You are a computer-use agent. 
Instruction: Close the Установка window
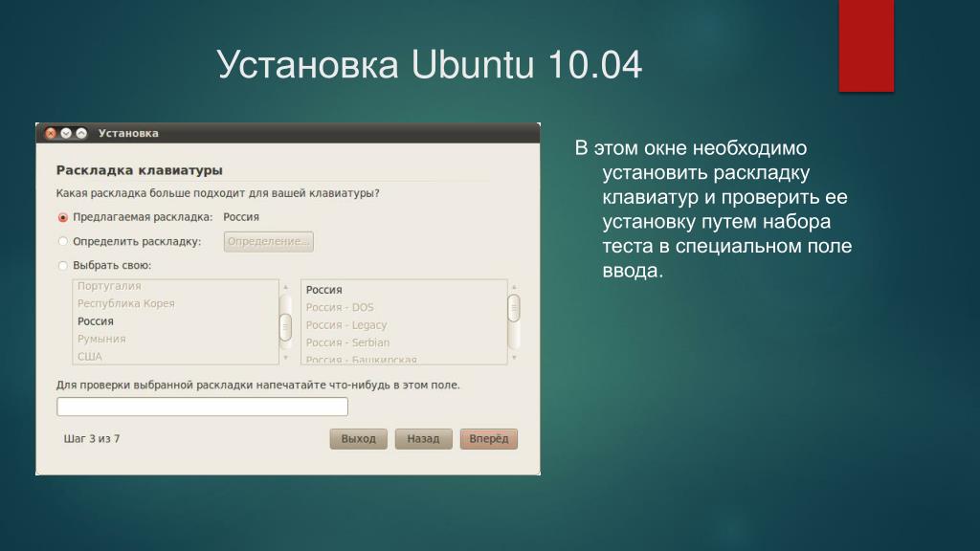(x=51, y=133)
